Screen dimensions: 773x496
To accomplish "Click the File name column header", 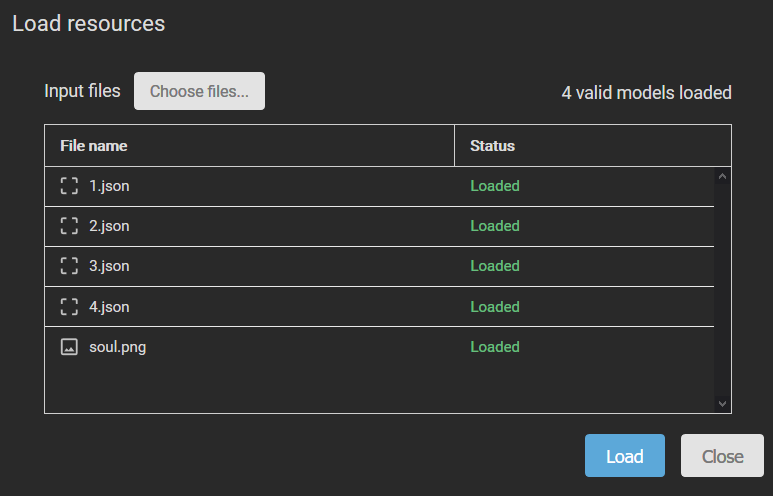I will [x=94, y=146].
